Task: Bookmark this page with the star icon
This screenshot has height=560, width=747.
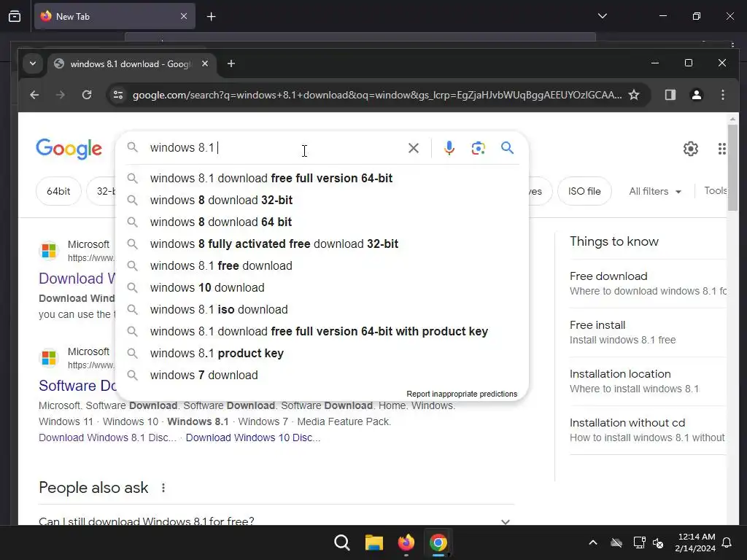Action: [634, 95]
